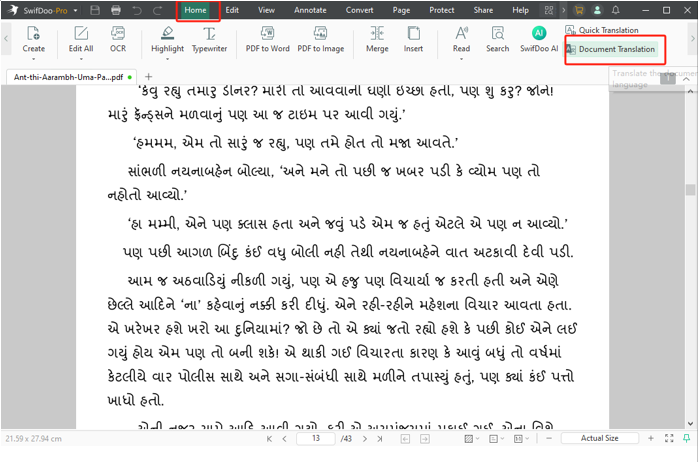
Task: Click the page number field
Action: tap(316, 438)
